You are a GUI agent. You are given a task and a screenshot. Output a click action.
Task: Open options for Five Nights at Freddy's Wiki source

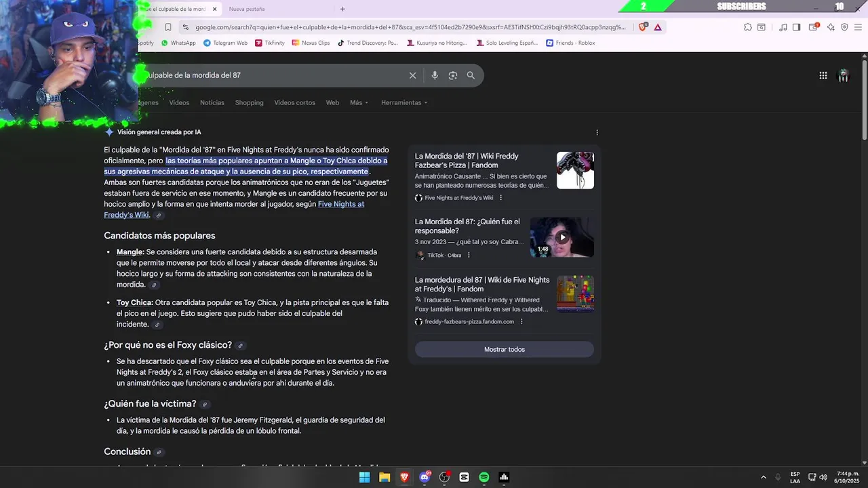[x=500, y=198]
